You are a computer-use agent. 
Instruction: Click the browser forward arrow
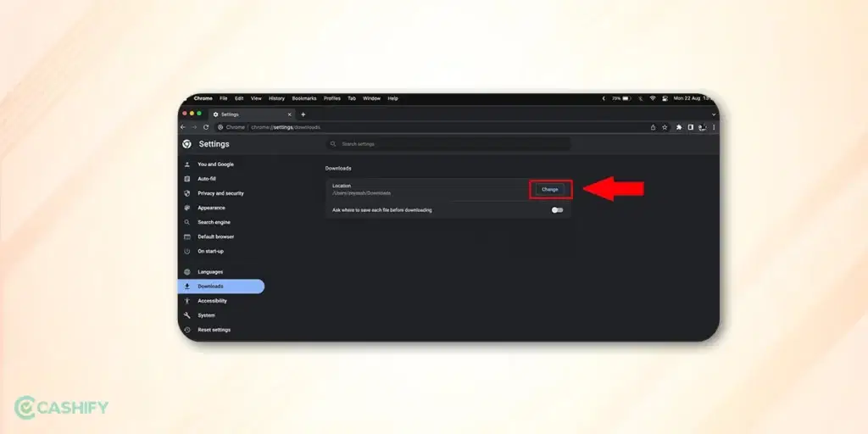[194, 127]
